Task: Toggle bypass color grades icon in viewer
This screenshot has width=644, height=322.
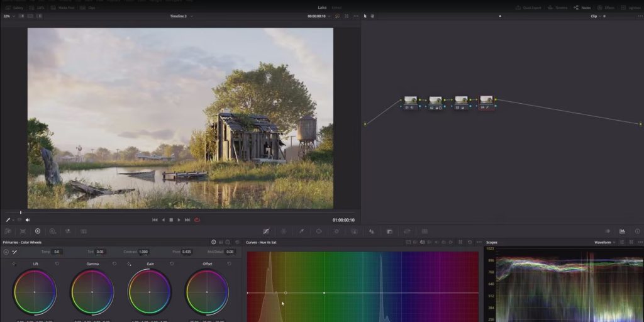Action: [x=337, y=16]
